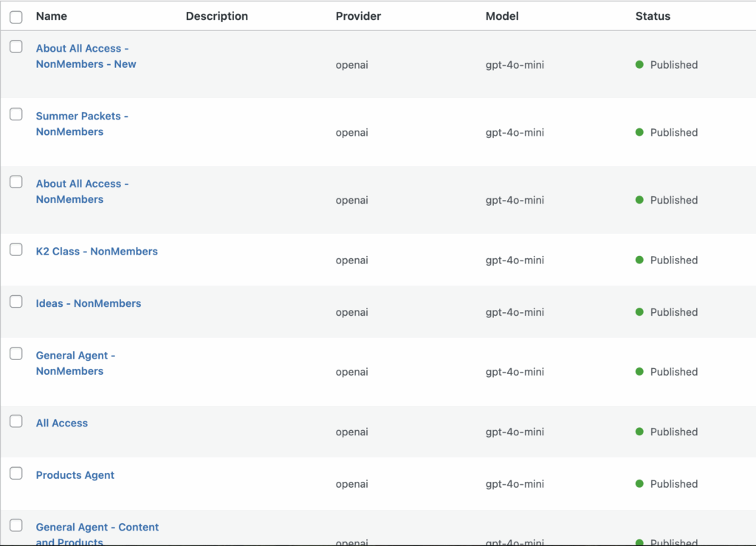Click the green status dot in Products Agent row
This screenshot has width=756, height=546.
click(x=639, y=483)
